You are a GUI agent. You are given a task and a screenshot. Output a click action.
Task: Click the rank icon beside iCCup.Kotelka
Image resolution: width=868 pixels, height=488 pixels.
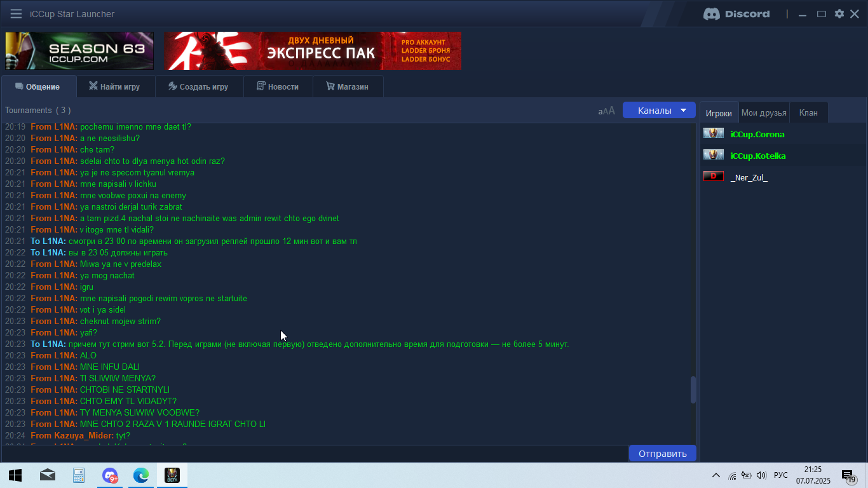coord(714,155)
